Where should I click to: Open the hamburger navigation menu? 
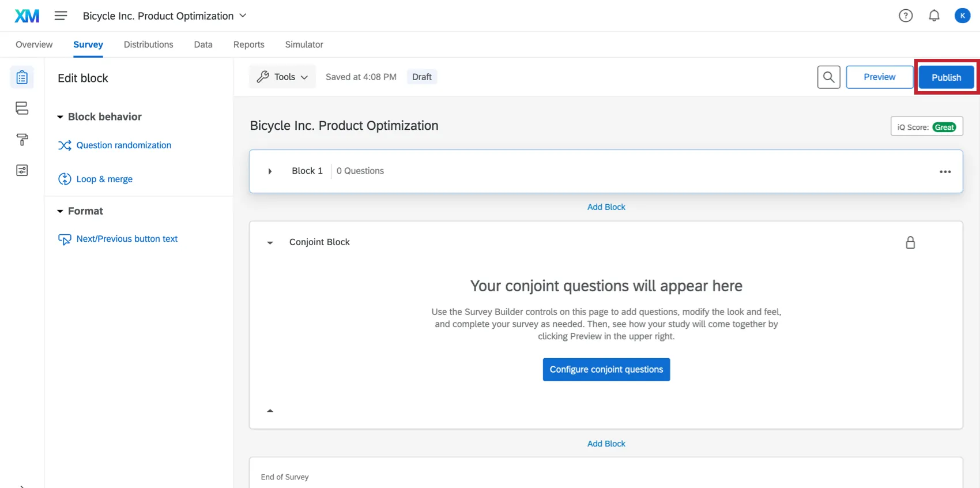tap(61, 16)
